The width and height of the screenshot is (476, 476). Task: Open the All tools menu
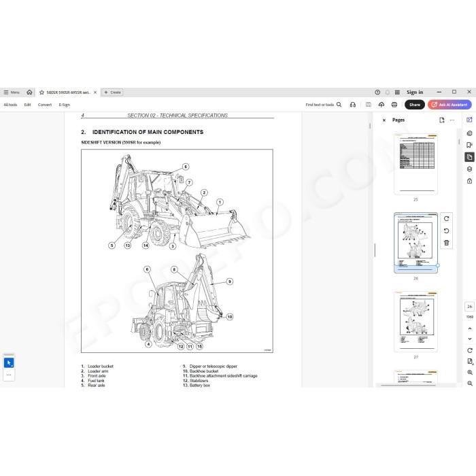(x=10, y=105)
